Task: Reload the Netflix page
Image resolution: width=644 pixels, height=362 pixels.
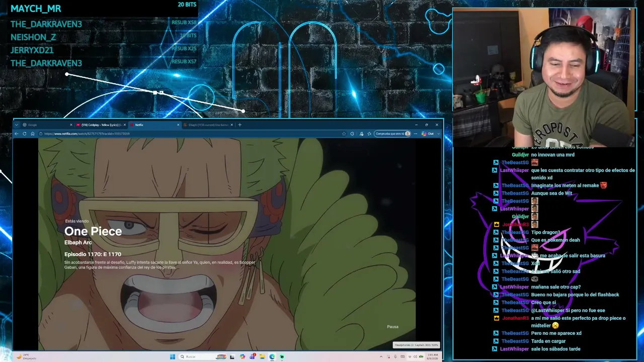Action: tap(24, 134)
